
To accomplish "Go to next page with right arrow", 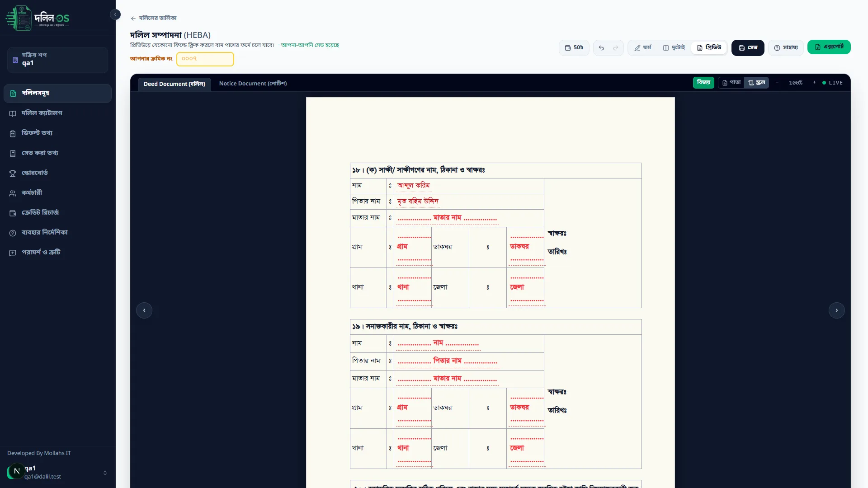I will (x=837, y=310).
